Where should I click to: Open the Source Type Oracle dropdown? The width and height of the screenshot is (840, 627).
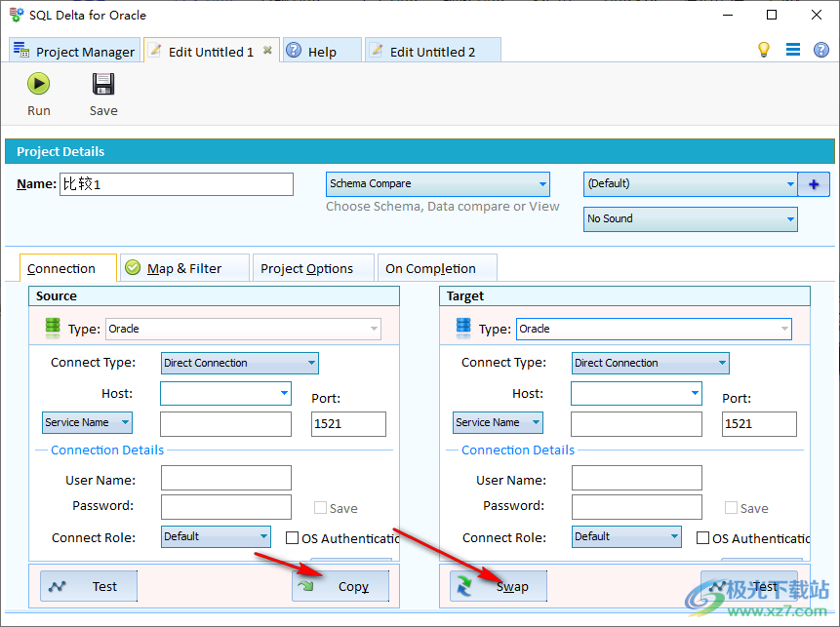243,329
